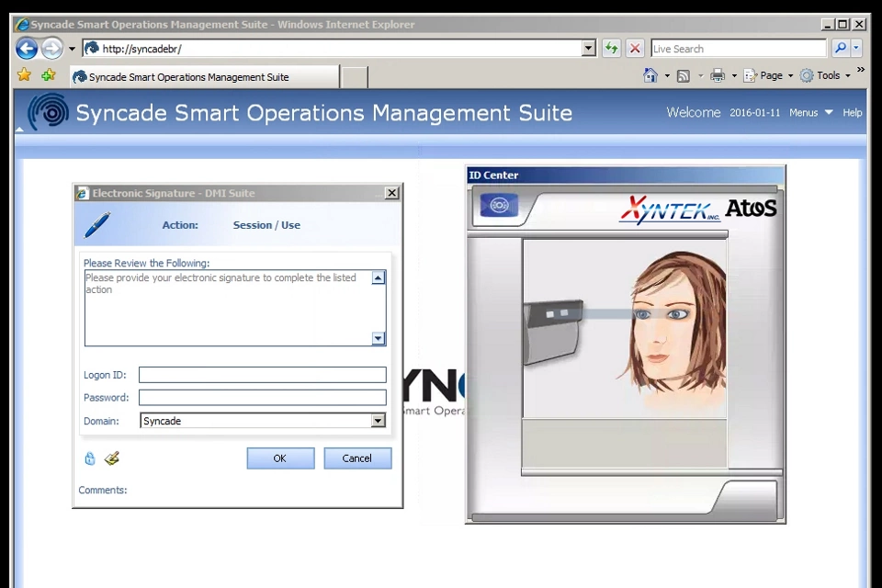Click the Session / Use action text

(266, 225)
